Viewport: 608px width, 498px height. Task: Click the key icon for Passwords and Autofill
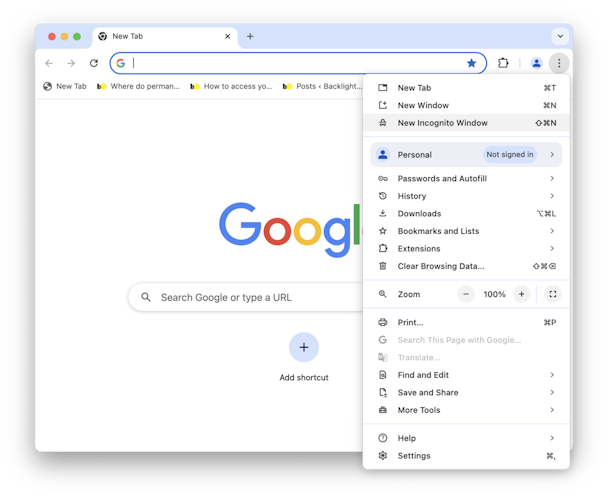tap(383, 178)
